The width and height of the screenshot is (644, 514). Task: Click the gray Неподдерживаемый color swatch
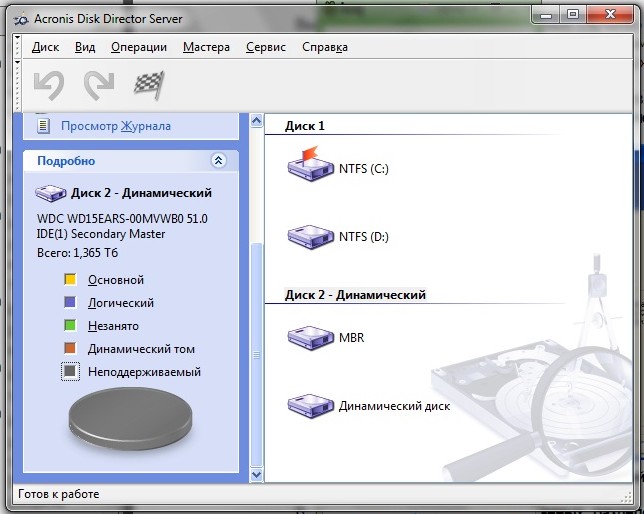point(70,371)
